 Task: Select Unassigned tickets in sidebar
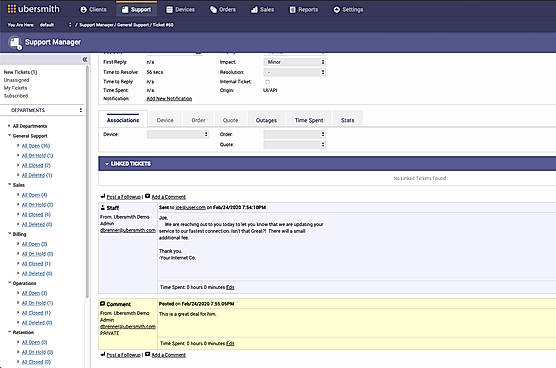click(16, 80)
